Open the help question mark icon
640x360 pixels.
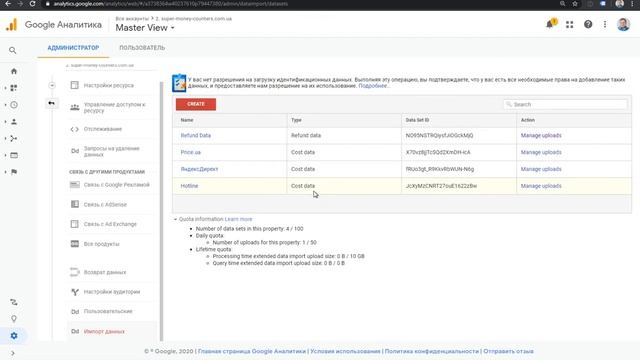[x=588, y=24]
